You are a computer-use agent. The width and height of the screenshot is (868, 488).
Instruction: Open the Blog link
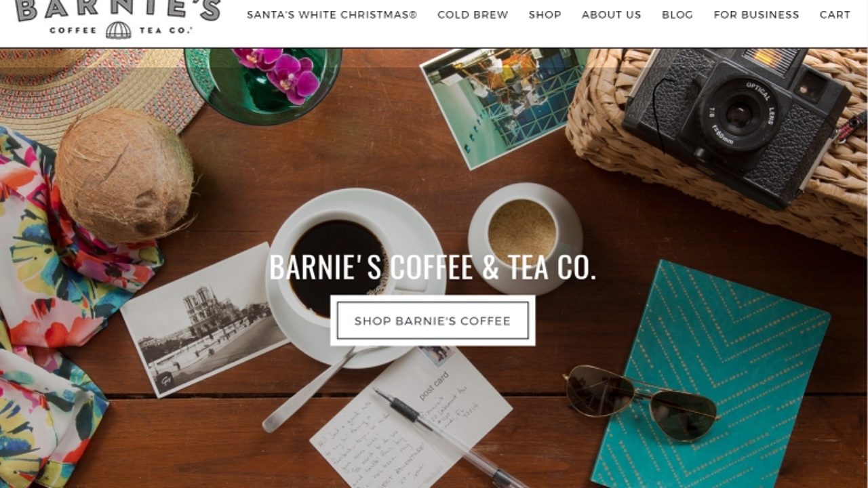click(x=677, y=14)
